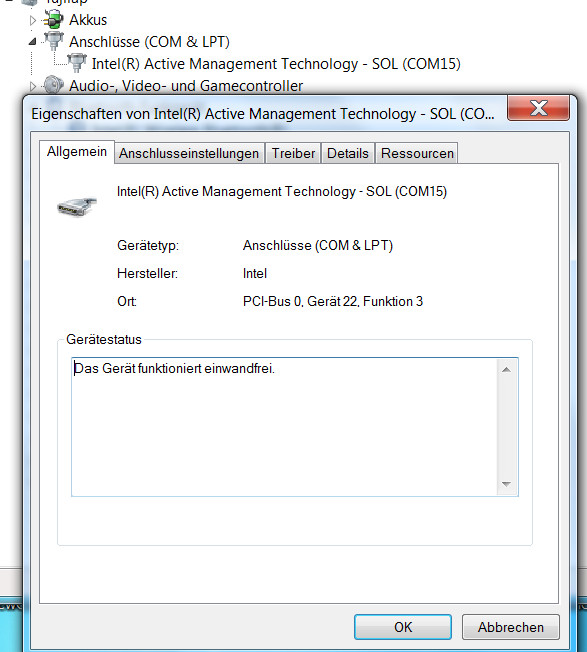Image resolution: width=587 pixels, height=652 pixels.
Task: Switch to the Allgemein tab
Action: pyautogui.click(x=77, y=152)
